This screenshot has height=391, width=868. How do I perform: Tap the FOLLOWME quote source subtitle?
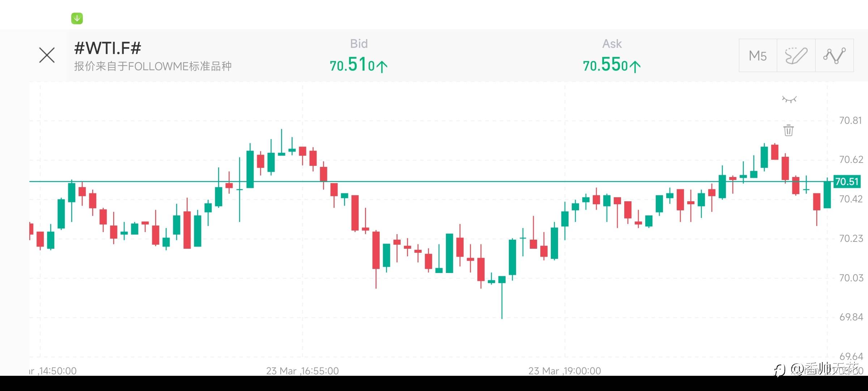(x=153, y=66)
